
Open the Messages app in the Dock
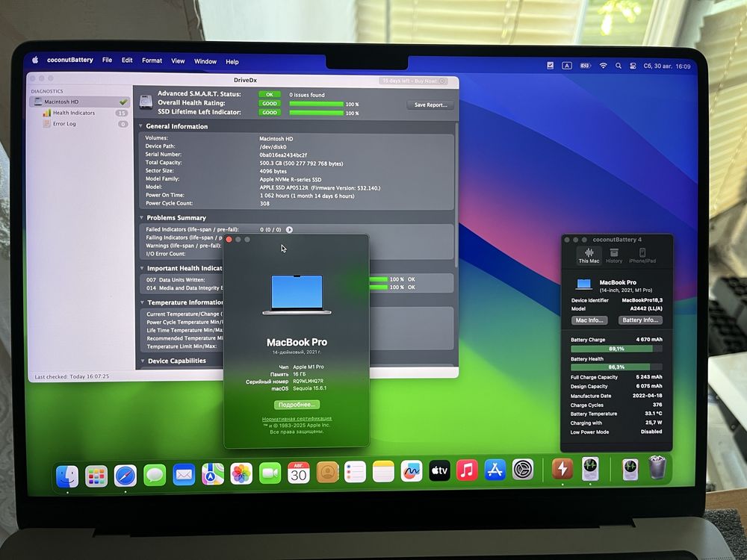tap(155, 475)
